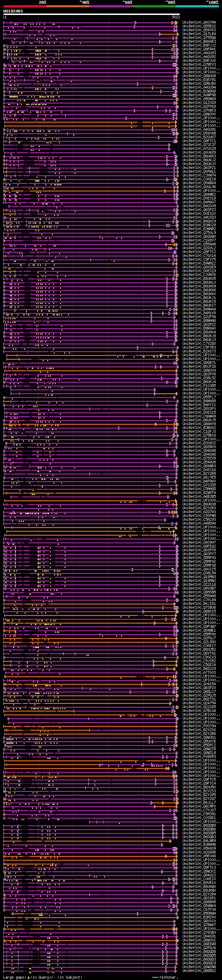Choose the UniRef100_Q6QGW0 hit
This screenshot has height=980, width=222.
point(199,236)
